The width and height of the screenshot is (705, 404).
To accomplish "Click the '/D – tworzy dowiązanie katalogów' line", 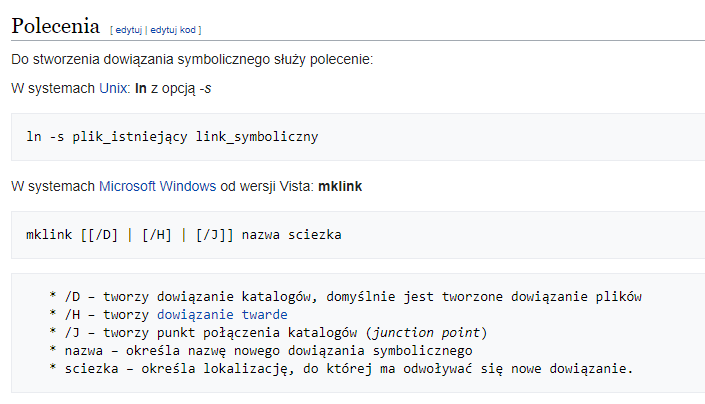I will (345, 297).
